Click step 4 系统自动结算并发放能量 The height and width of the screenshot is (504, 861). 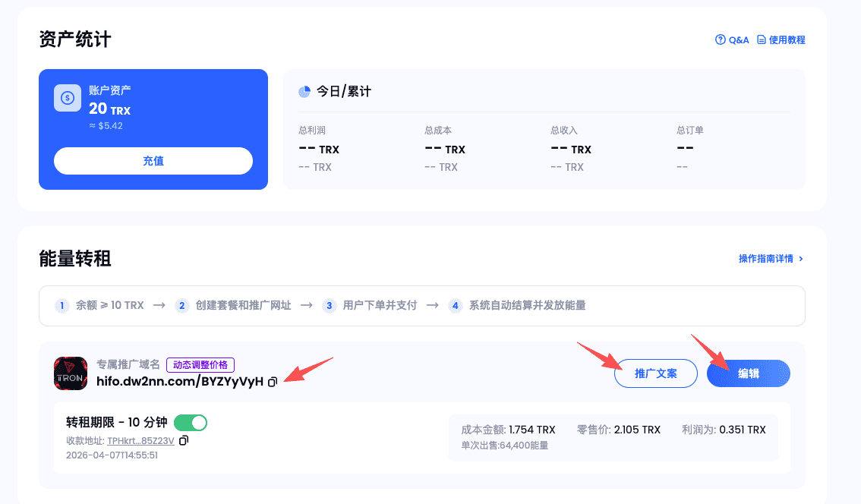[517, 305]
